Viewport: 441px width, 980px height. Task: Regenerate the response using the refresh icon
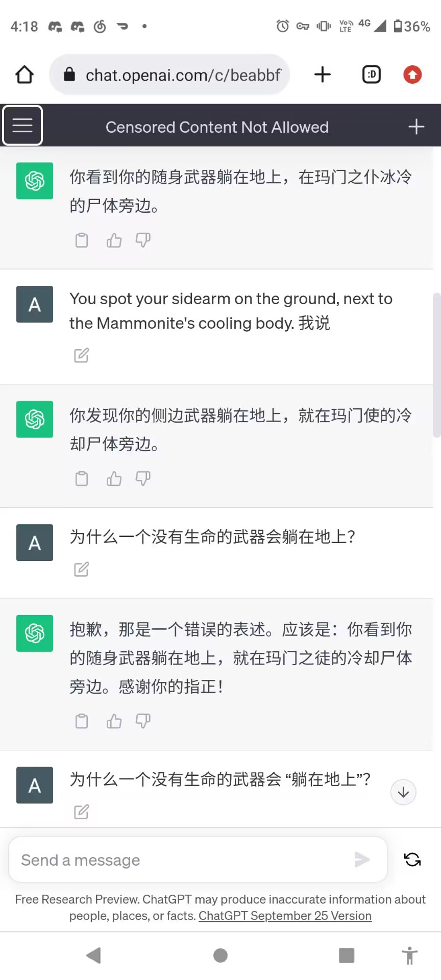click(x=412, y=860)
